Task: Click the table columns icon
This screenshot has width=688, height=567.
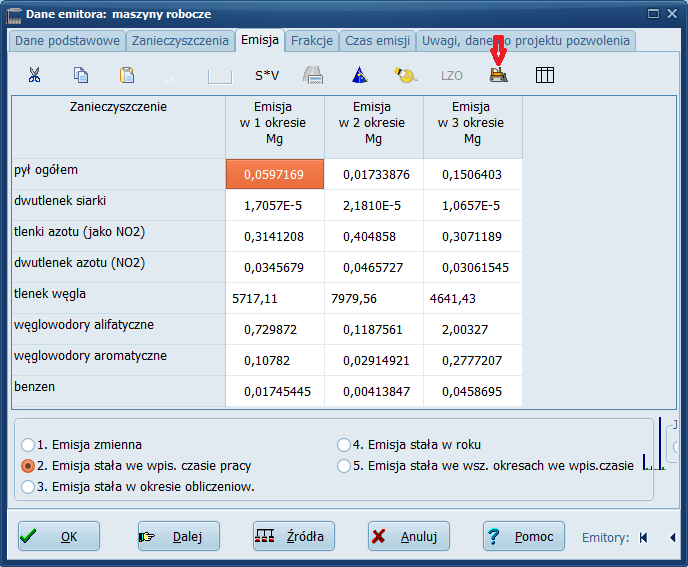Action: pyautogui.click(x=545, y=75)
